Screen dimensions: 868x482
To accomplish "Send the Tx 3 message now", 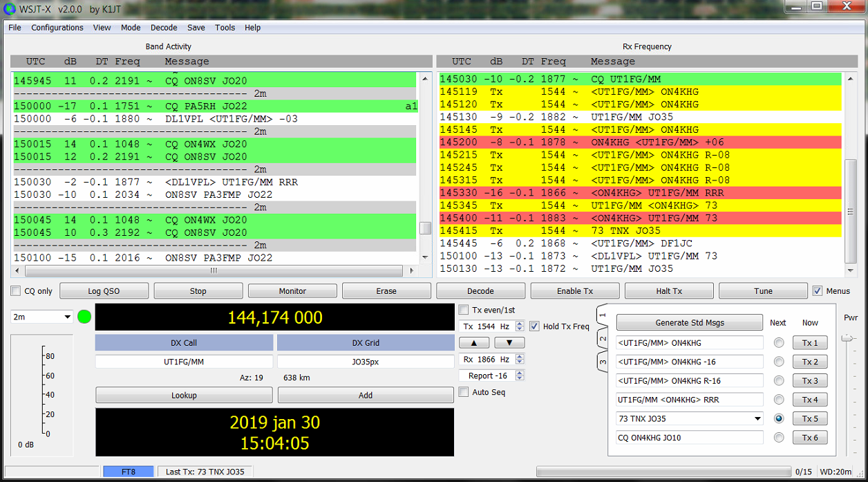I will pos(810,380).
